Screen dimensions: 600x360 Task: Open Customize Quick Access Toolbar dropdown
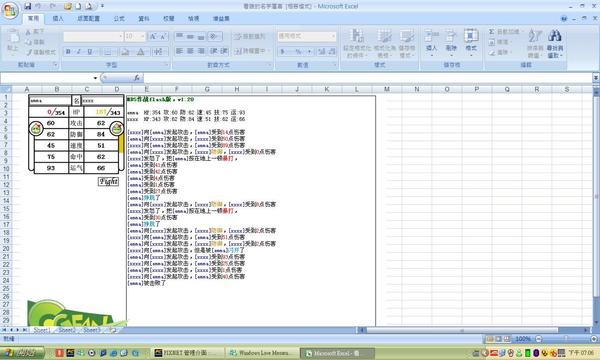click(x=102, y=6)
